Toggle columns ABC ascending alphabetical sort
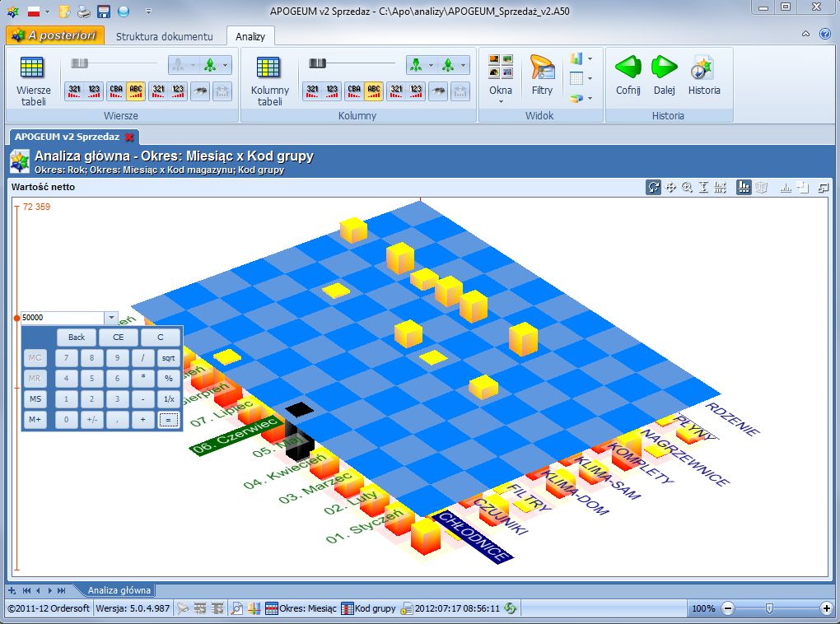This screenshot has width=840, height=624. 373,91
